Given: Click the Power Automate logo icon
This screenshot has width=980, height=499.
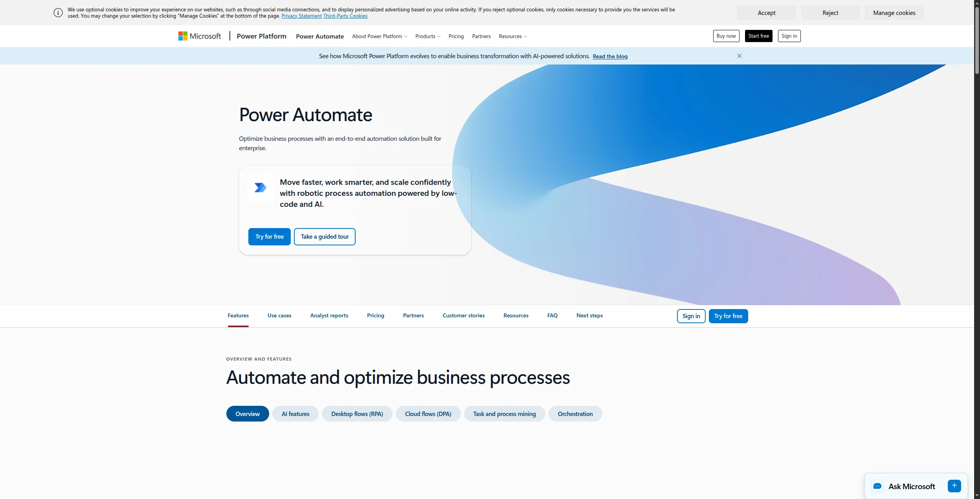Looking at the screenshot, I should point(261,188).
